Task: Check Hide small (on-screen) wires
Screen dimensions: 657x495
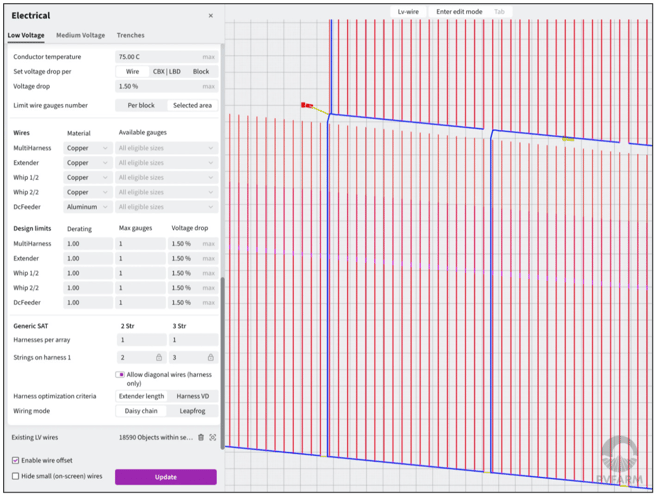Action: [16, 476]
